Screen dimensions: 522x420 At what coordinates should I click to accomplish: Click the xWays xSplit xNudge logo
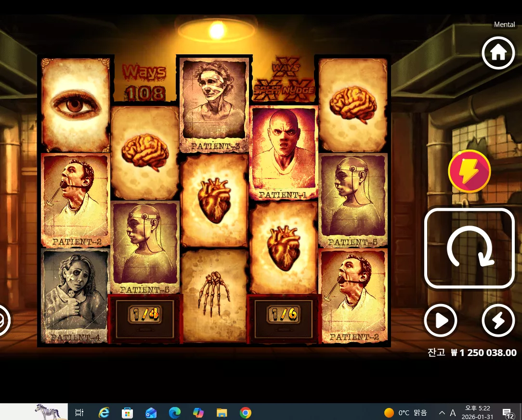[284, 80]
